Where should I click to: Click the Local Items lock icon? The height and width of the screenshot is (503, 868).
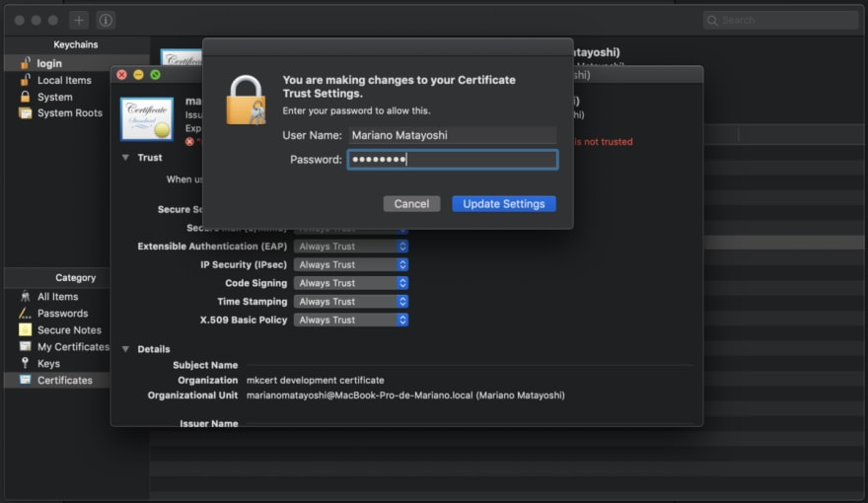pos(25,80)
